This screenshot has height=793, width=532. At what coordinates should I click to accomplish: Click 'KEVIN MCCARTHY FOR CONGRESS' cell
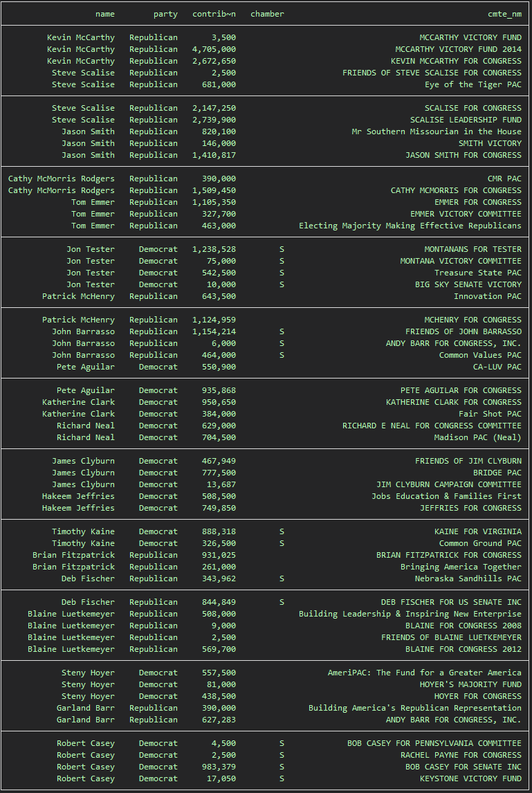pyautogui.click(x=456, y=61)
